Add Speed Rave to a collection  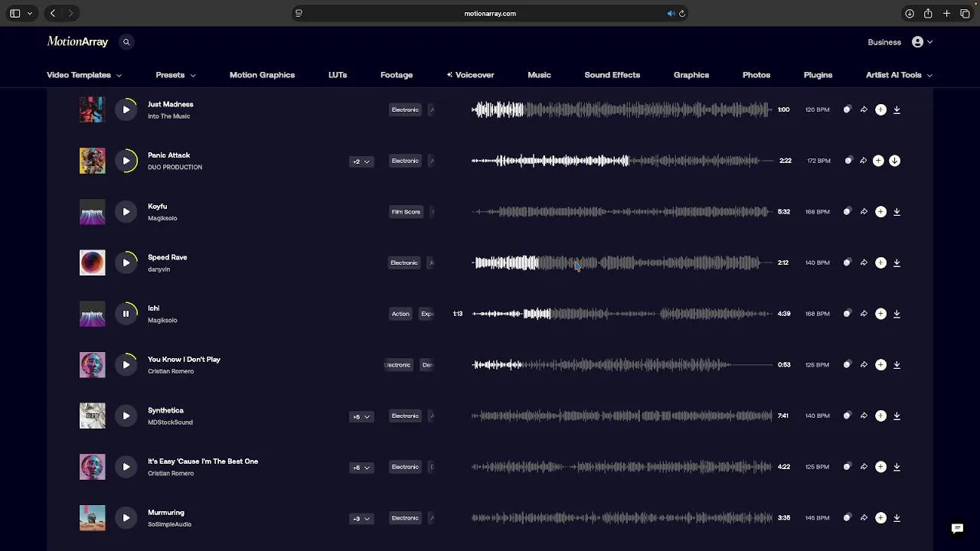(x=880, y=262)
